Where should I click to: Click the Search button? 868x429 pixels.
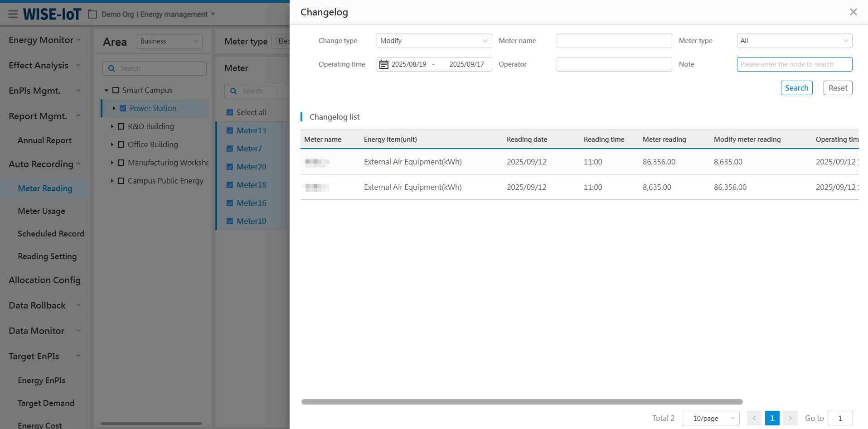coord(796,88)
